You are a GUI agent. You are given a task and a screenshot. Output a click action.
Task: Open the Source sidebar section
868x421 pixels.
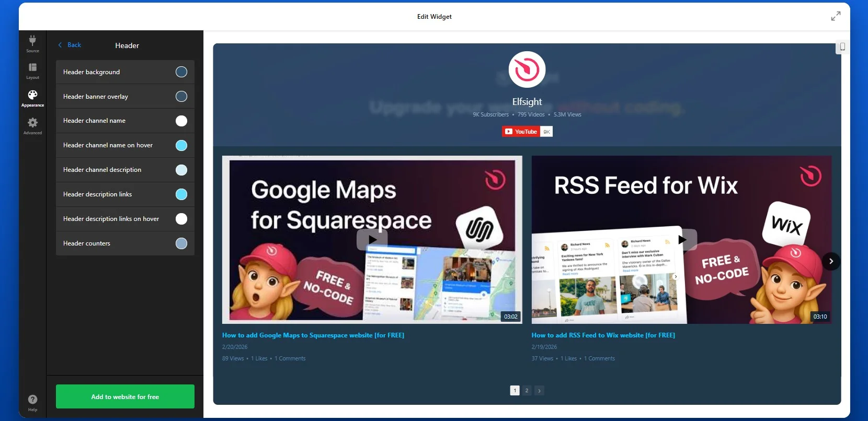32,44
